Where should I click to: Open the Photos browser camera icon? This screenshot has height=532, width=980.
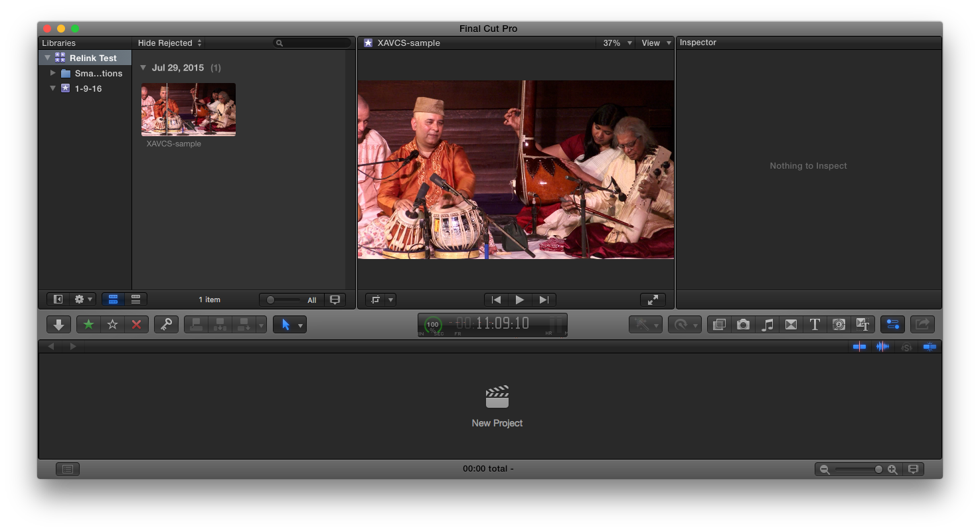click(x=743, y=325)
